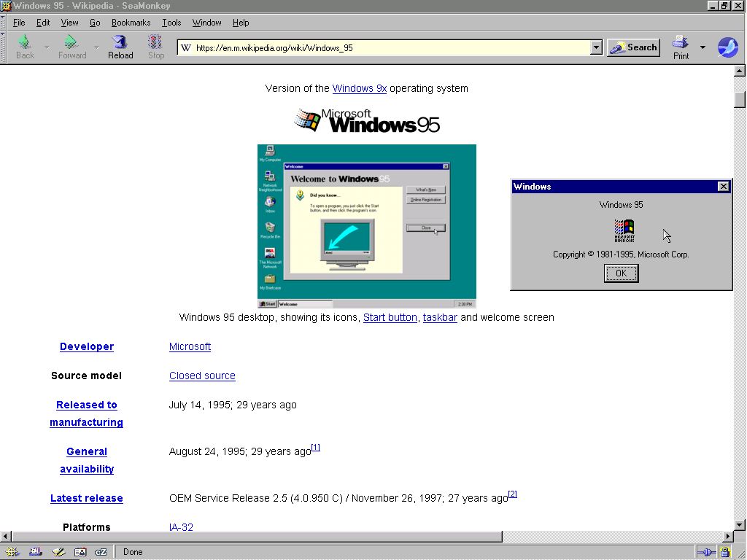The height and width of the screenshot is (560, 747).
Task: Open the Print button dropdown arrow
Action: (703, 47)
